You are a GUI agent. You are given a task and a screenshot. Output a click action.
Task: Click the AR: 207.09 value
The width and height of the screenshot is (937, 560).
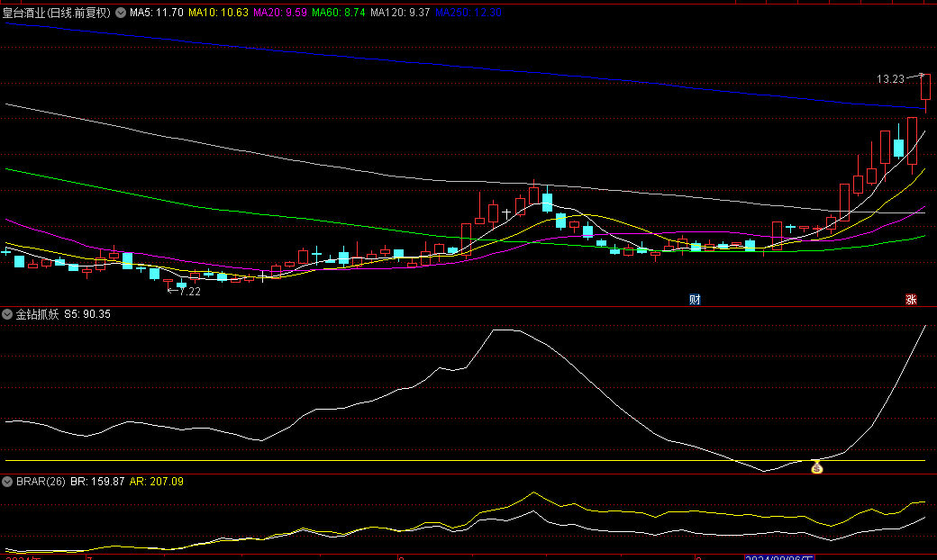[157, 481]
